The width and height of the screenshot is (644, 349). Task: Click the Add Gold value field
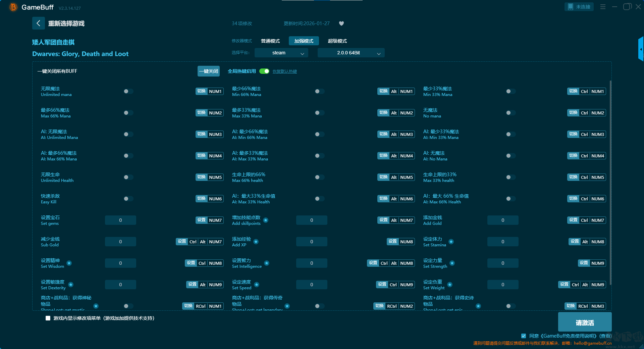[x=503, y=220]
